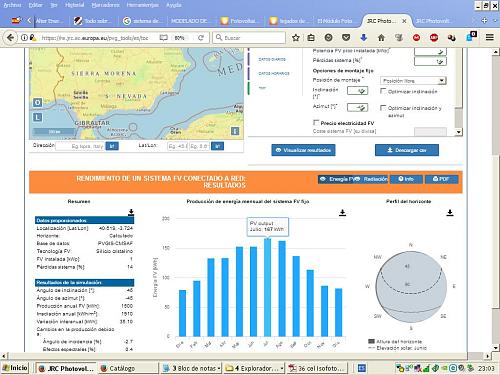
Task: Show the Radiación results view
Action: [371, 179]
